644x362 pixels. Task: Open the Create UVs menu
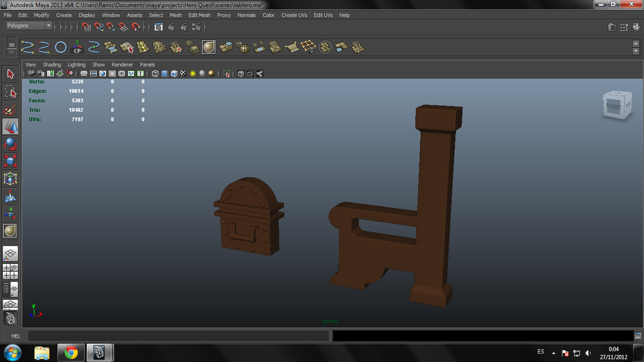tap(294, 15)
